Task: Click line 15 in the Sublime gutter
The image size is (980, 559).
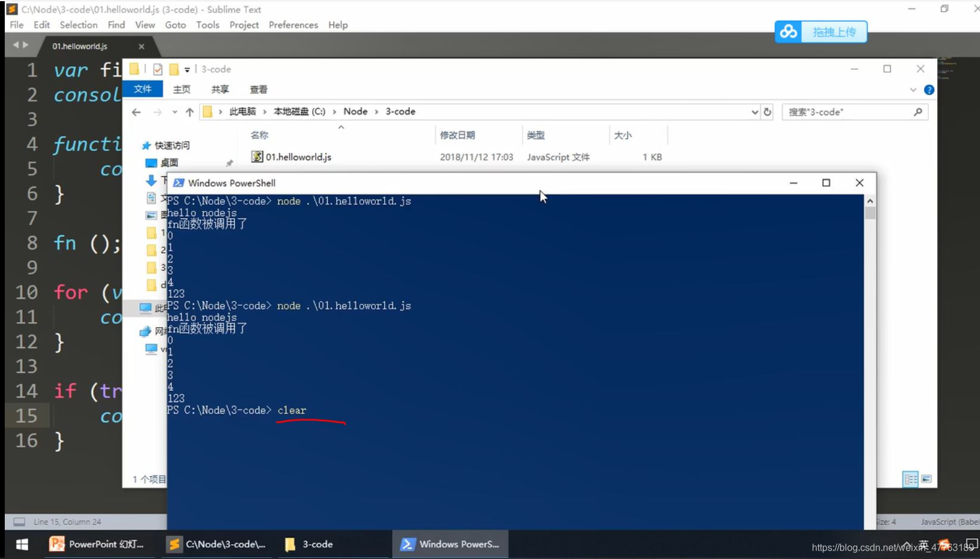Action: (26, 415)
